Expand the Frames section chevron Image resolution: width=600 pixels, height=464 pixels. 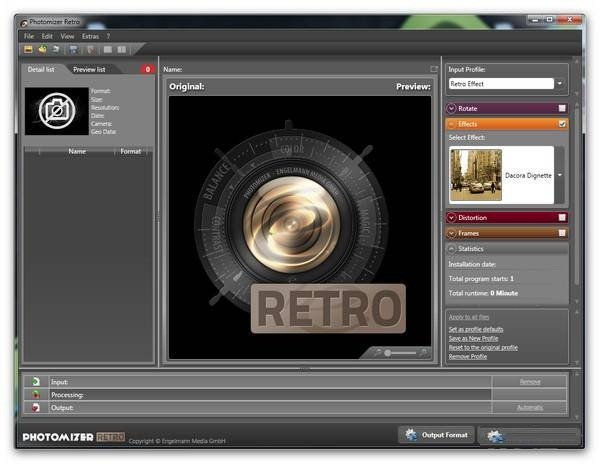(x=452, y=233)
